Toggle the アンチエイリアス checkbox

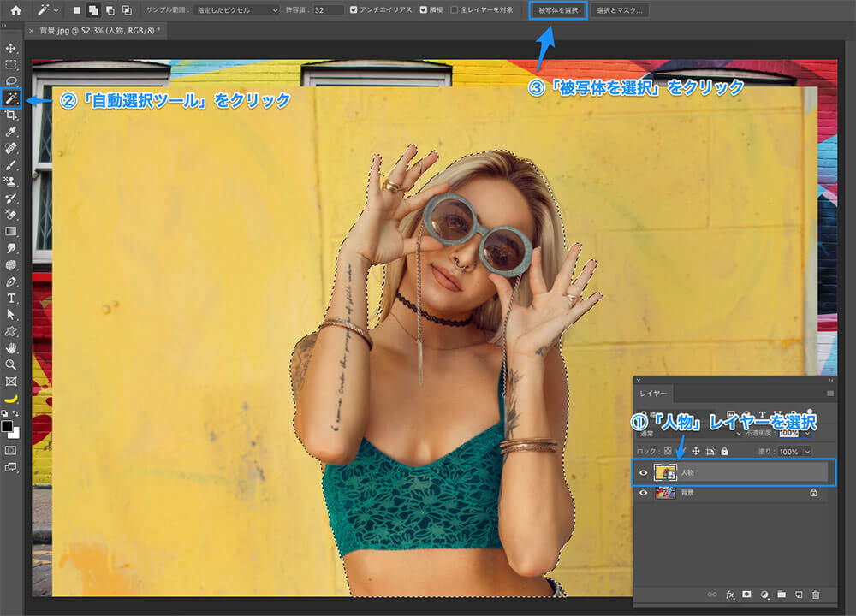point(354,9)
